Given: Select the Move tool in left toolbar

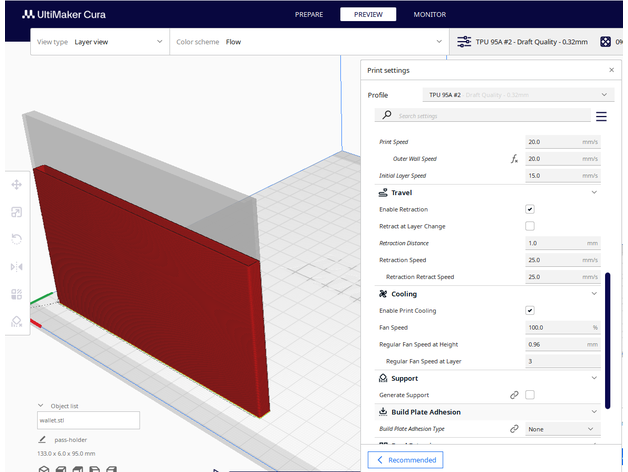Looking at the screenshot, I should [16, 185].
